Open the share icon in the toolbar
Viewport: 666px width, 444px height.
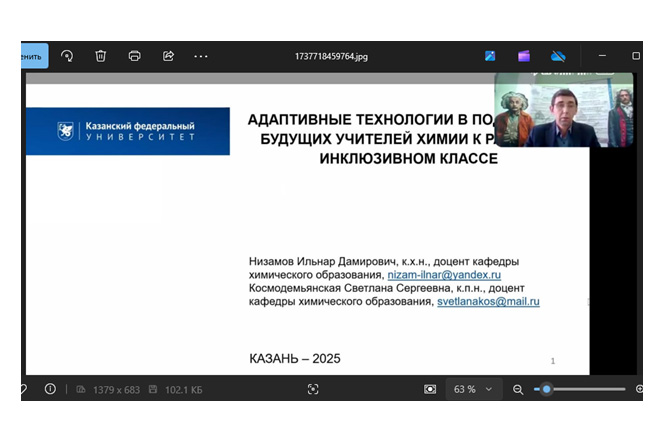pos(168,56)
